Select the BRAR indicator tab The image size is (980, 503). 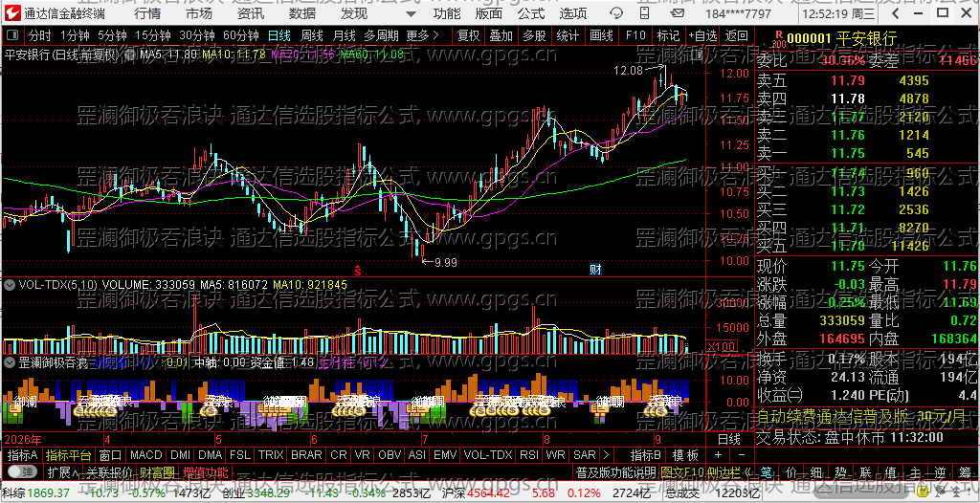(307, 455)
